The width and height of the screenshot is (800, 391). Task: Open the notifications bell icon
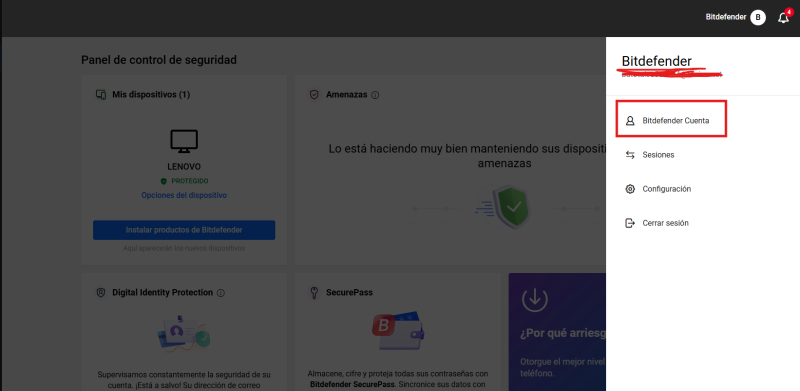pos(783,18)
